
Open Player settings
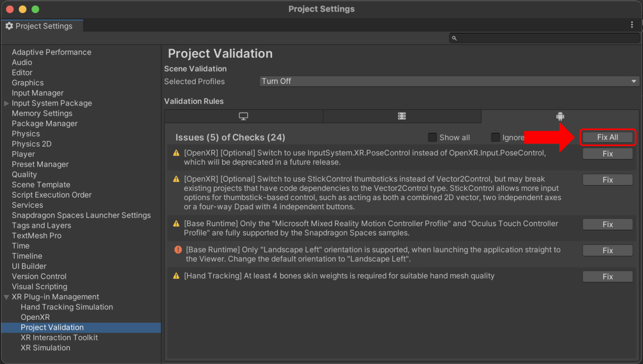click(x=23, y=154)
